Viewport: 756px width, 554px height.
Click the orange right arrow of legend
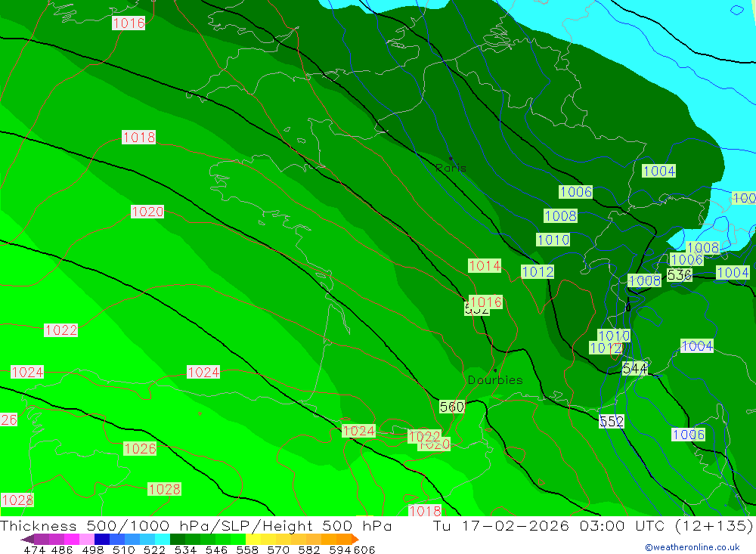point(355,539)
